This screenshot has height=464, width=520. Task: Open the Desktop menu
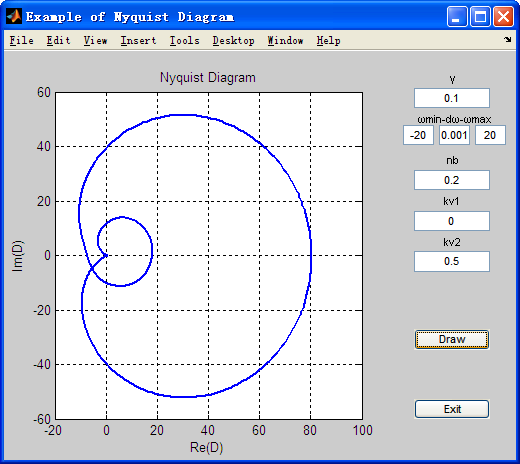[x=233, y=40]
